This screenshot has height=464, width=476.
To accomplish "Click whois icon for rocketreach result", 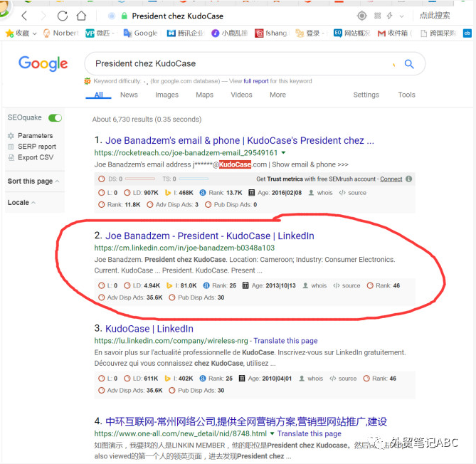I will 311,193.
